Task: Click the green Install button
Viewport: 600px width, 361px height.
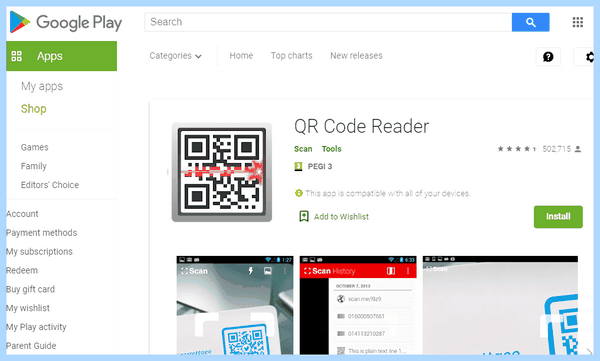Action: pos(558,217)
